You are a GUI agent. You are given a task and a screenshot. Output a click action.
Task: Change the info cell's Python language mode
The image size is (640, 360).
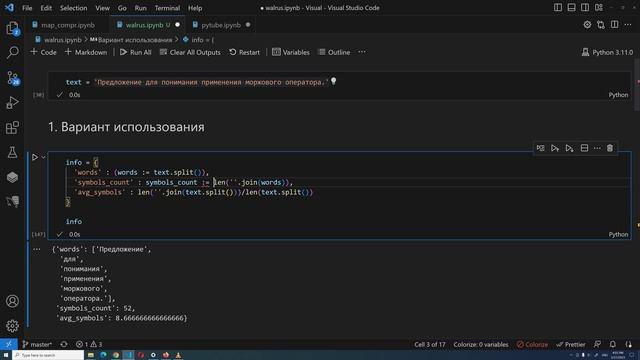click(618, 234)
